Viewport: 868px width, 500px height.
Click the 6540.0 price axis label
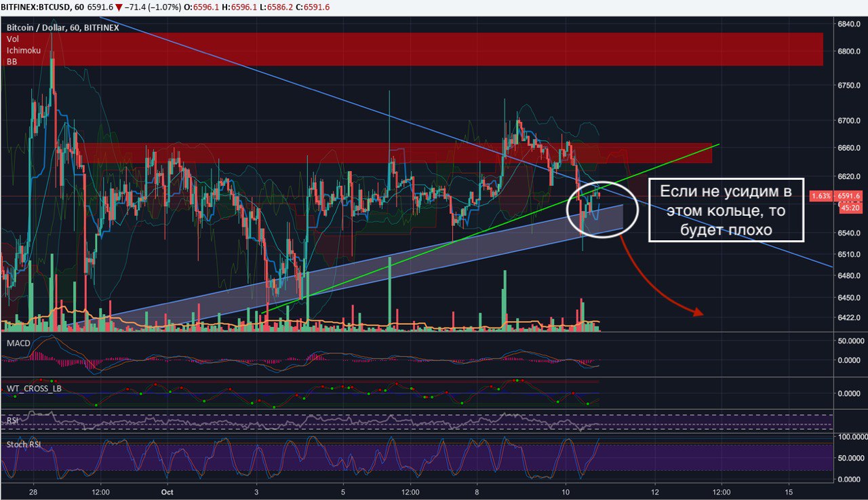point(850,233)
